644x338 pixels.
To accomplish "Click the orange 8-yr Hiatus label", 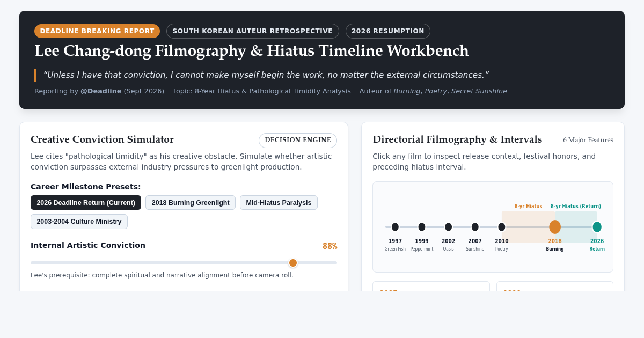I will pos(528,207).
